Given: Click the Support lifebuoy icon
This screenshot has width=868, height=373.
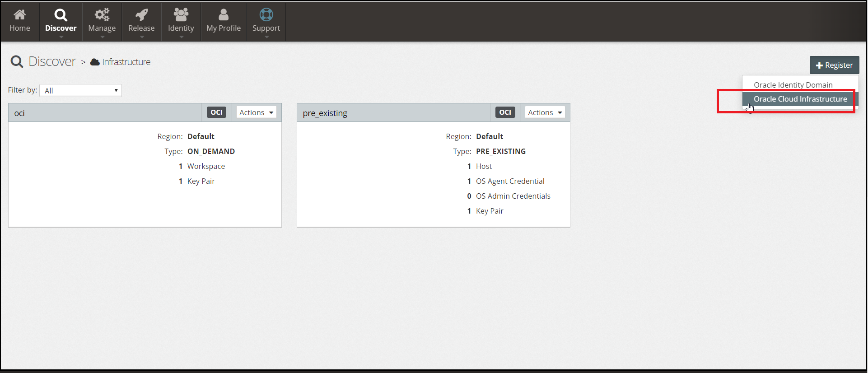Looking at the screenshot, I should point(266,15).
